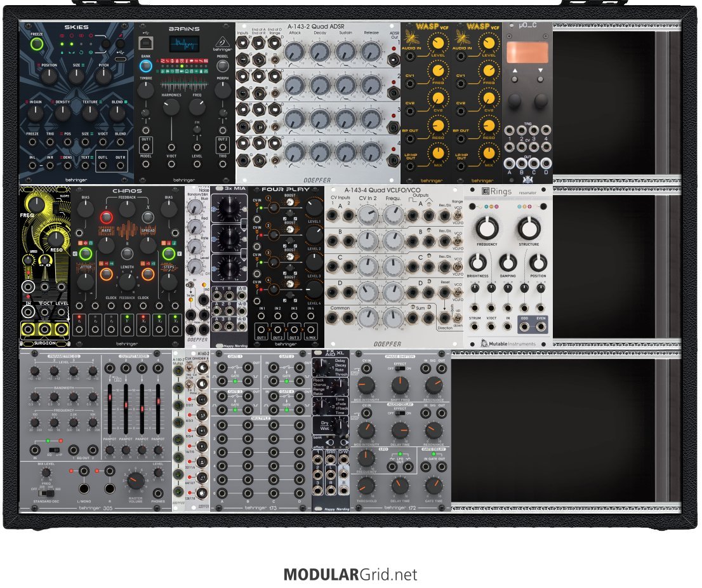Click the FREQUENCY knob on Rings

coord(487,228)
